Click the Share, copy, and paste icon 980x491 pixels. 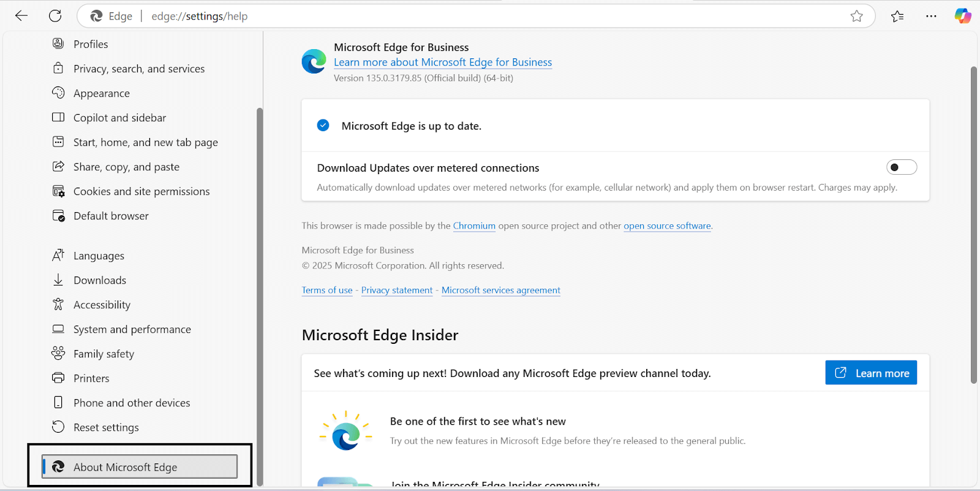coord(58,166)
